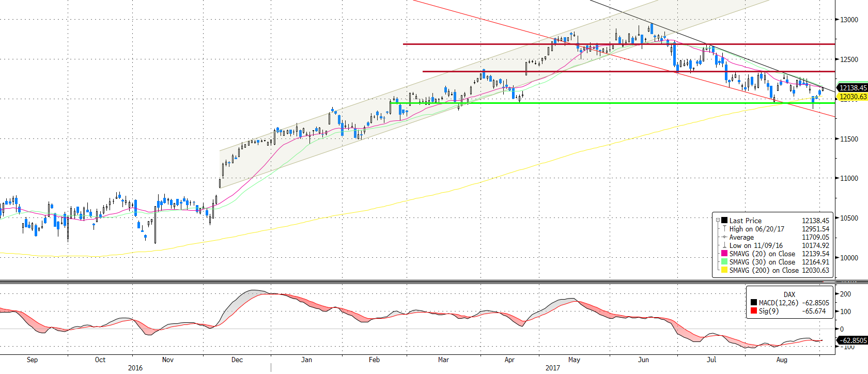This screenshot has height=374, width=868.
Task: Click 'SMAVG (20) on Close' label
Action: click(x=762, y=254)
